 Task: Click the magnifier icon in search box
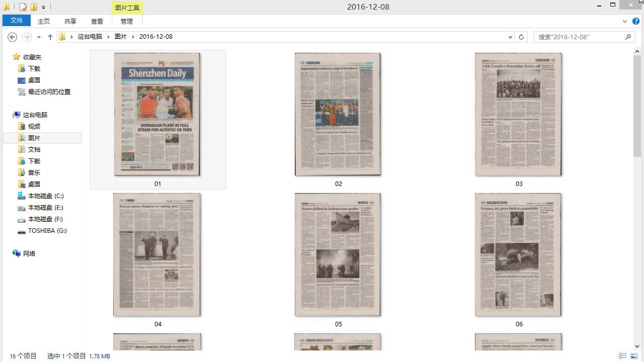click(x=628, y=37)
